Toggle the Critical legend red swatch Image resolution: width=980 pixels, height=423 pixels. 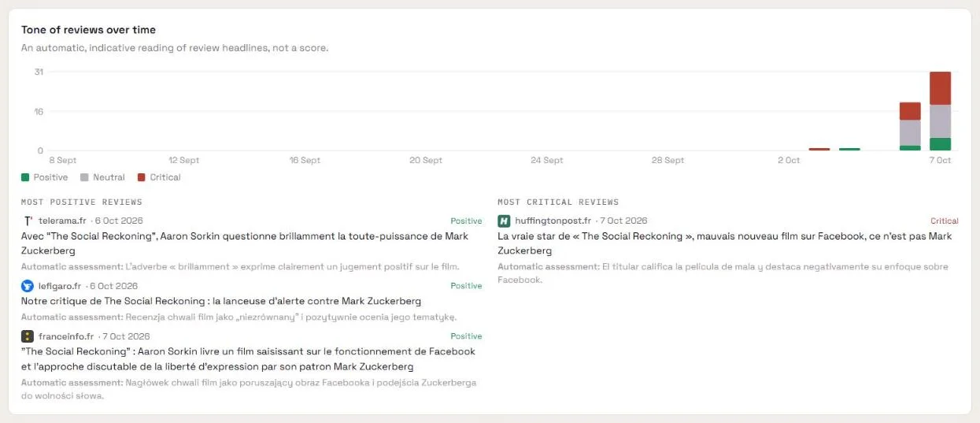tap(142, 177)
